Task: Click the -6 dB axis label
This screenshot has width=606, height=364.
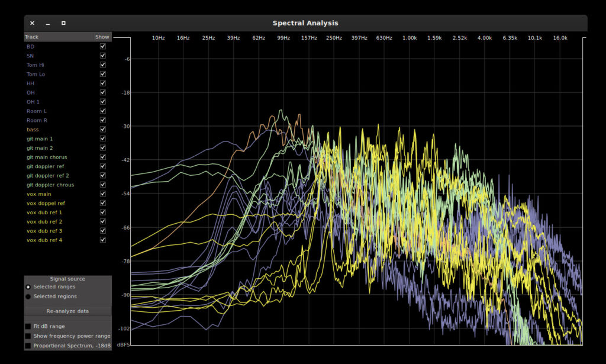Action: click(128, 59)
